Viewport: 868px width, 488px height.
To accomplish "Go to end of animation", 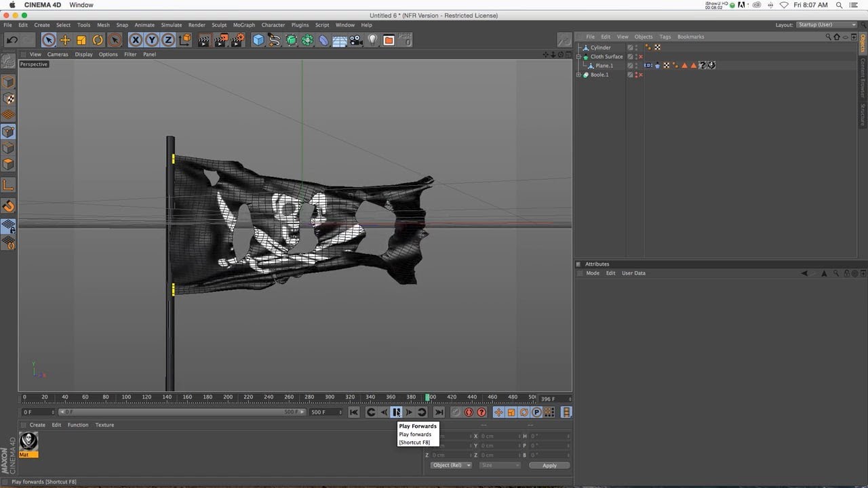I will [439, 412].
